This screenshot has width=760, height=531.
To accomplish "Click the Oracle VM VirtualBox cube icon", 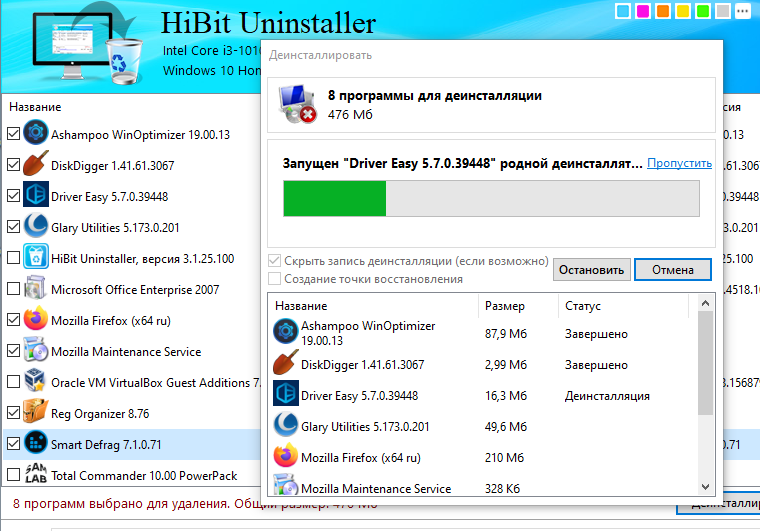I will (x=36, y=380).
